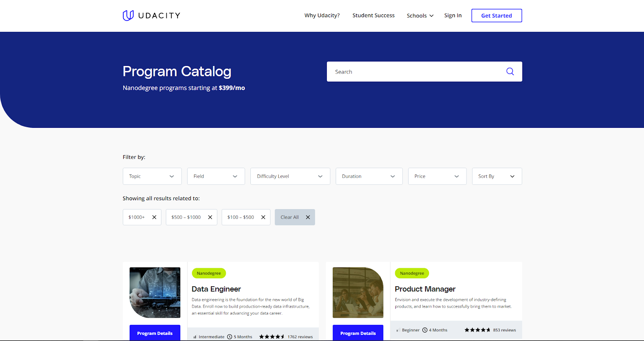644x341 pixels.
Task: Click the Data Engineer thumbnail image
Action: coord(155,293)
